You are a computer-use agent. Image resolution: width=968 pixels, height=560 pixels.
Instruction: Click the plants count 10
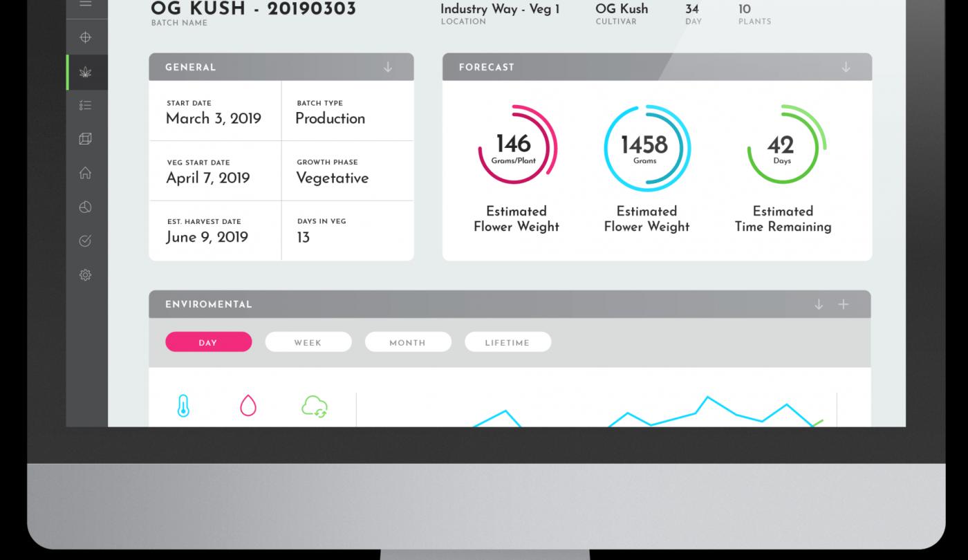[x=744, y=9]
